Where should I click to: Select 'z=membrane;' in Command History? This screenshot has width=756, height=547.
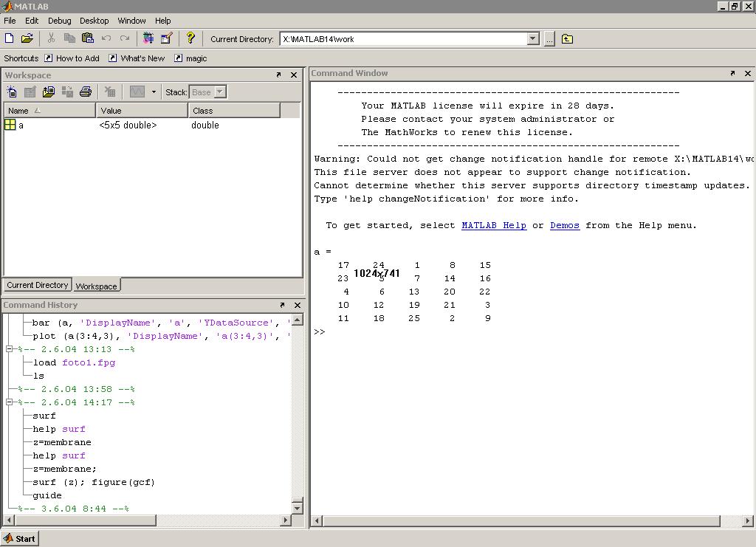click(x=65, y=469)
